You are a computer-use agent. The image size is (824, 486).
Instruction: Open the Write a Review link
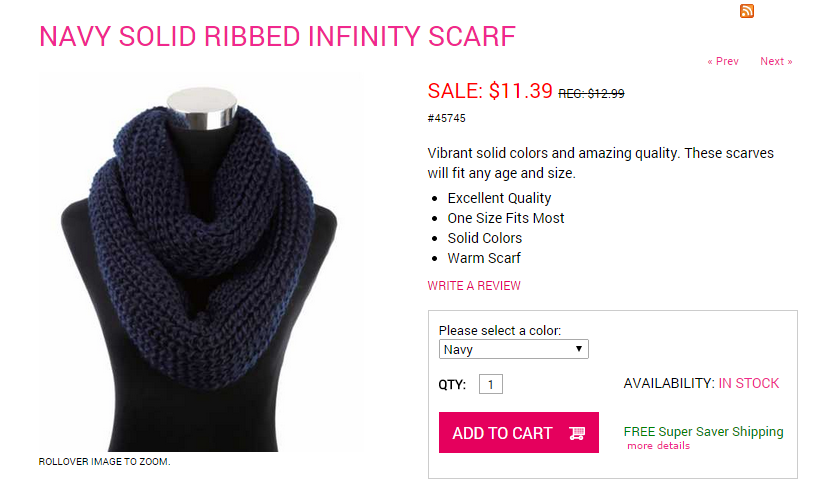[x=474, y=286]
